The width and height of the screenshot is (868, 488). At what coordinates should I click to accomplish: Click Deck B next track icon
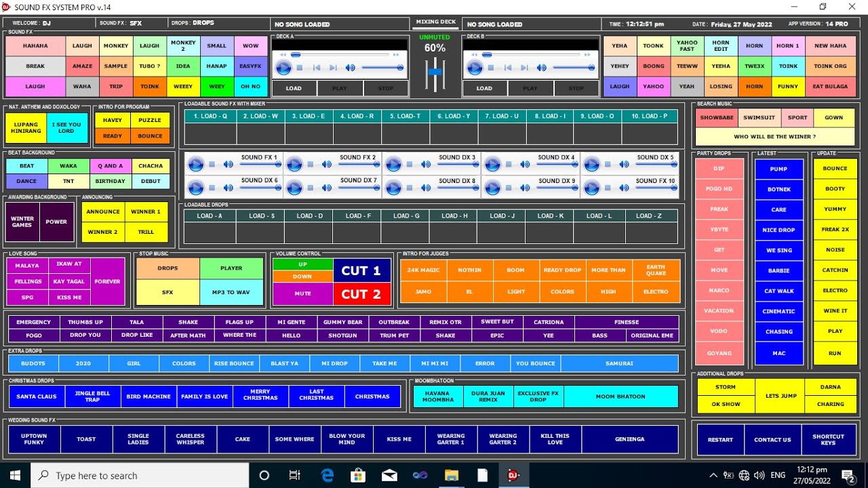point(524,68)
